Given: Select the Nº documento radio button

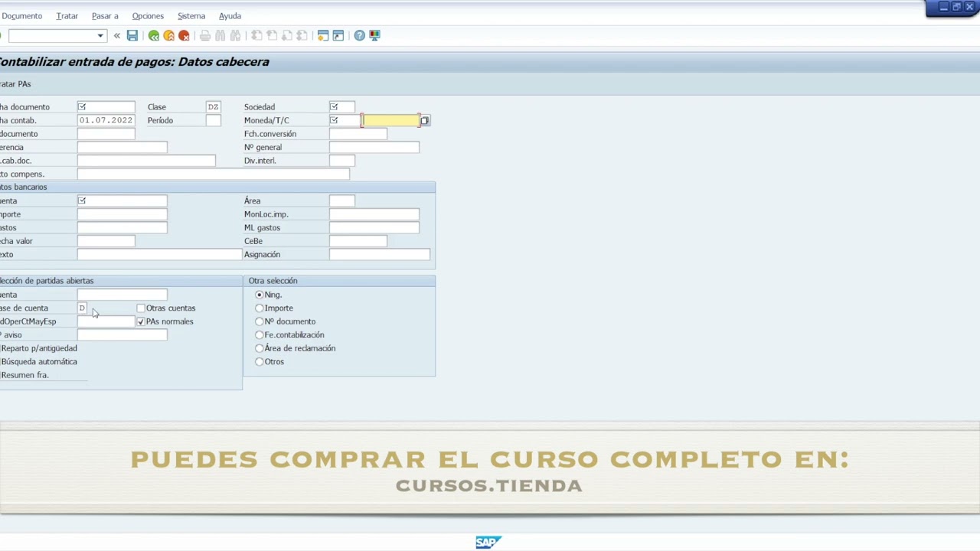Looking at the screenshot, I should [x=260, y=321].
